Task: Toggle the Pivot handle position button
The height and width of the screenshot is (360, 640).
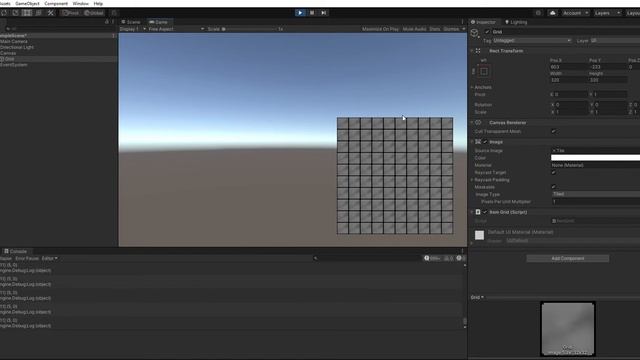Action: coord(71,13)
